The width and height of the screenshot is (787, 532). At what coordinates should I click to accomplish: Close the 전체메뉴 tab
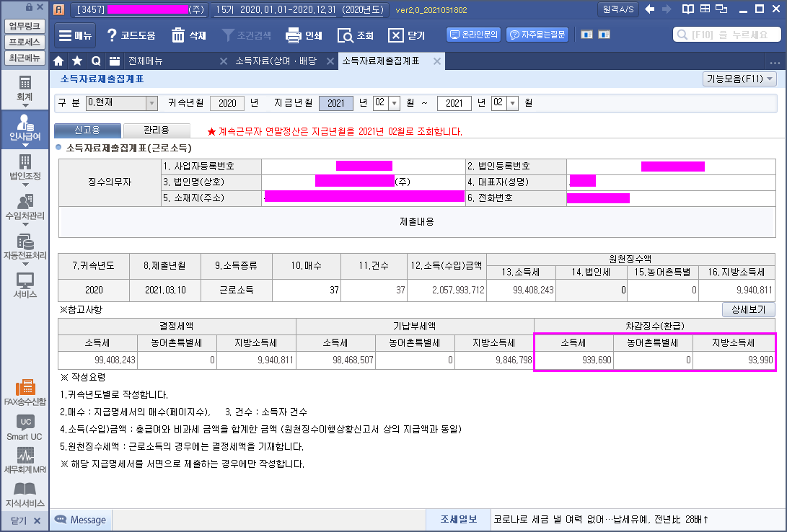coord(224,61)
